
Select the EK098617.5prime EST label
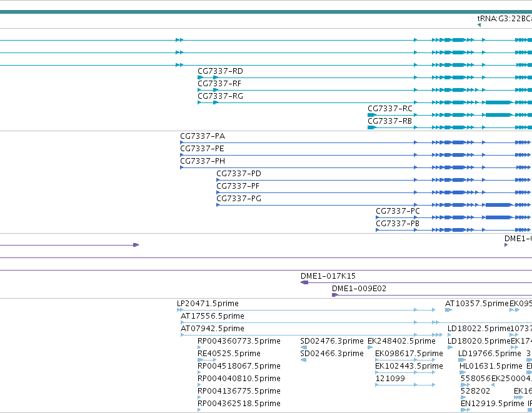tap(409, 354)
